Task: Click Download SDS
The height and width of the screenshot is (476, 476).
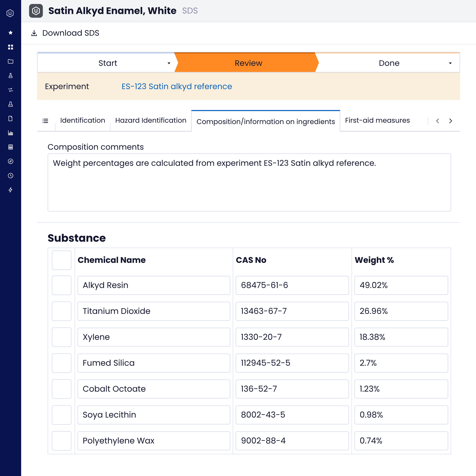Action: 71,33
